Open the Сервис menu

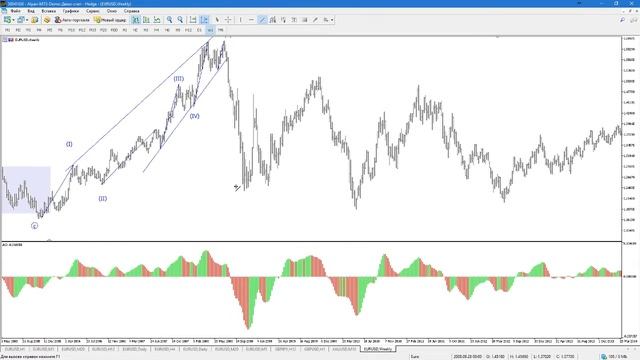[x=93, y=11]
